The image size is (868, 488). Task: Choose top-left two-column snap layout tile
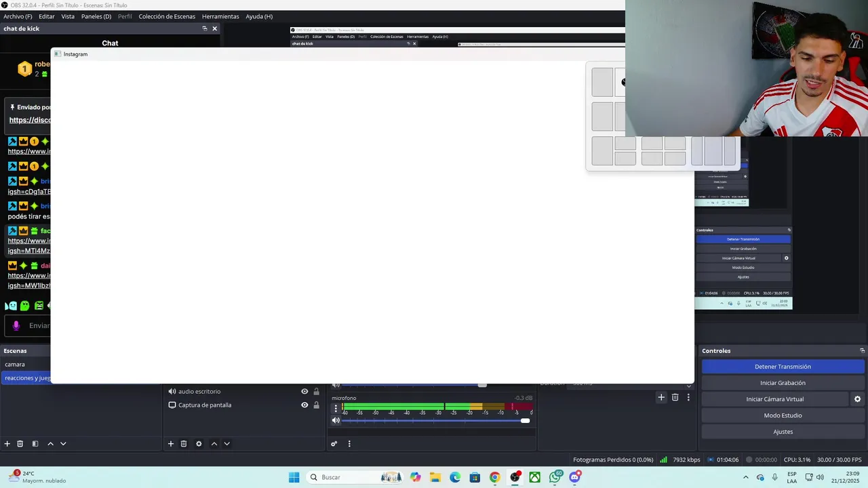point(602,82)
